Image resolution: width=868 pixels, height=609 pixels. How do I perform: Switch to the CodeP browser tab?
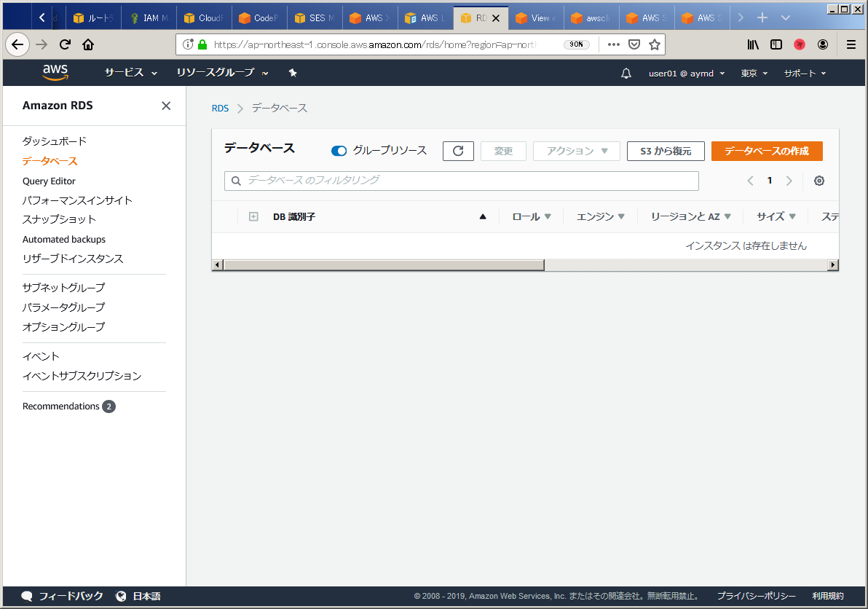click(259, 17)
